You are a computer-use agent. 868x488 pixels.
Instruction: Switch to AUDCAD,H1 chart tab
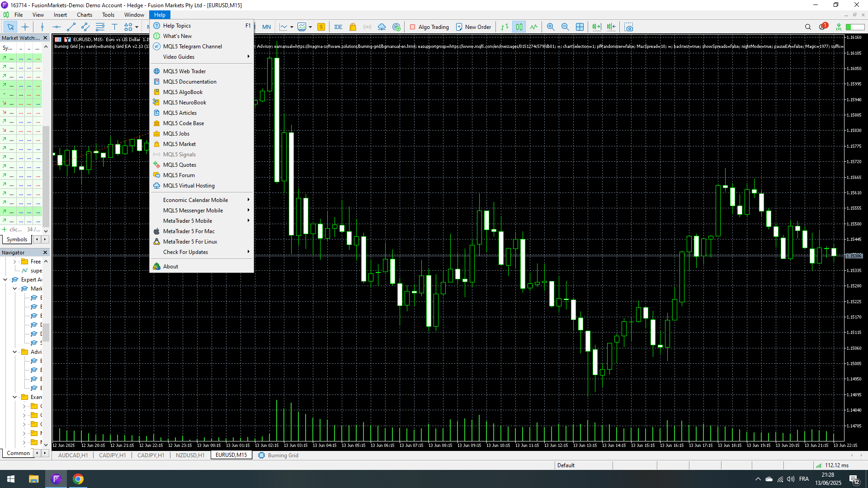(x=73, y=455)
